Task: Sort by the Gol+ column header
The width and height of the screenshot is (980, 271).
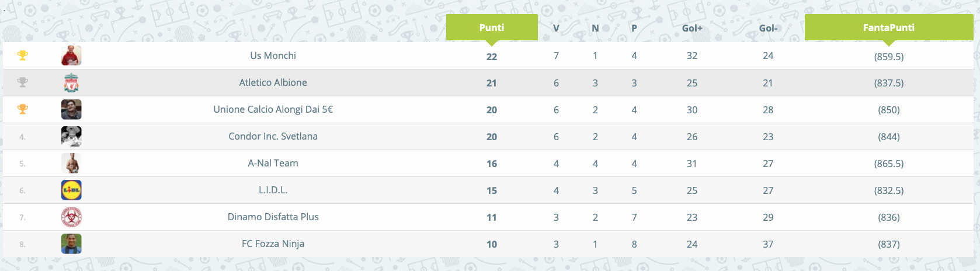Action: [x=692, y=28]
